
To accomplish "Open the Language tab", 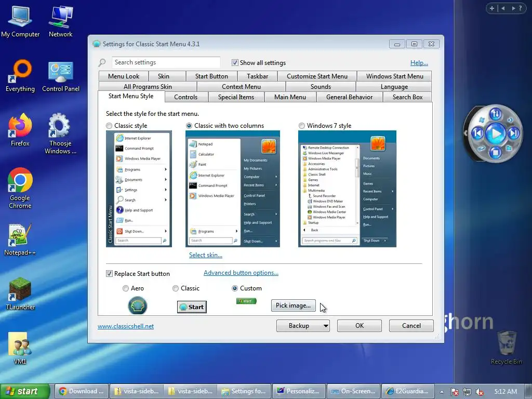I will pos(394,87).
